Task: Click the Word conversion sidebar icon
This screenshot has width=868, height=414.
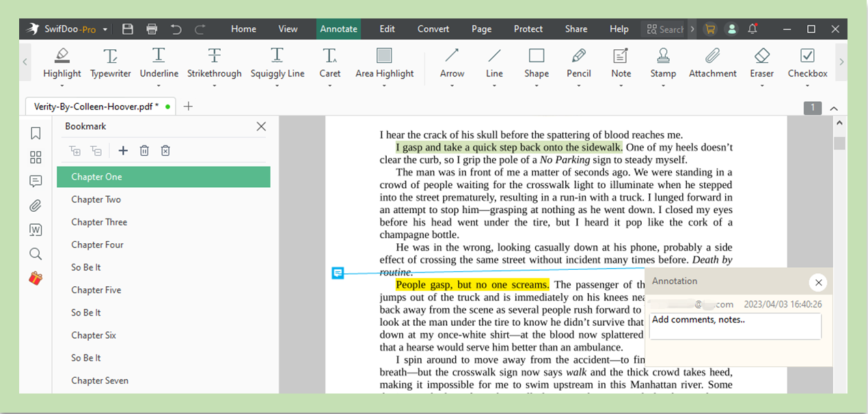Action: point(36,230)
